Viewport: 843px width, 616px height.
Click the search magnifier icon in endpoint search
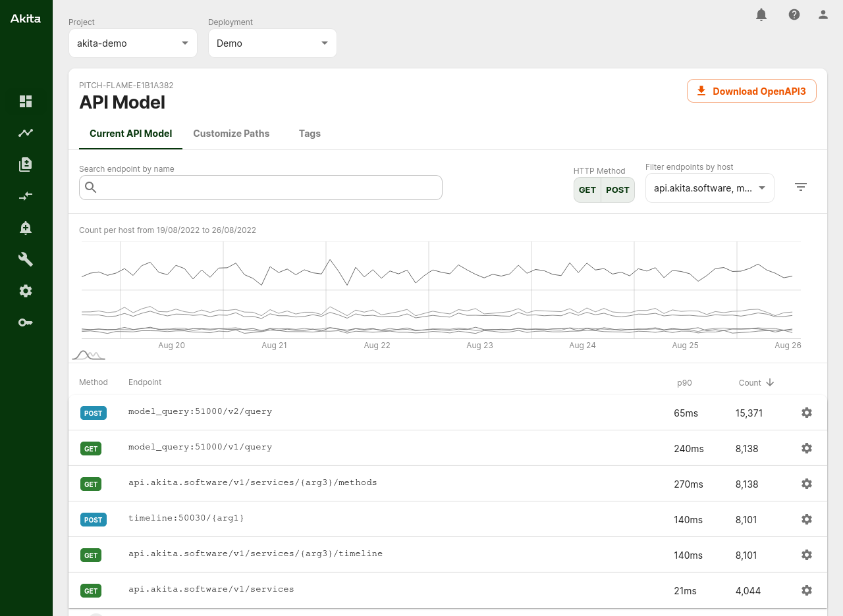[x=91, y=188]
